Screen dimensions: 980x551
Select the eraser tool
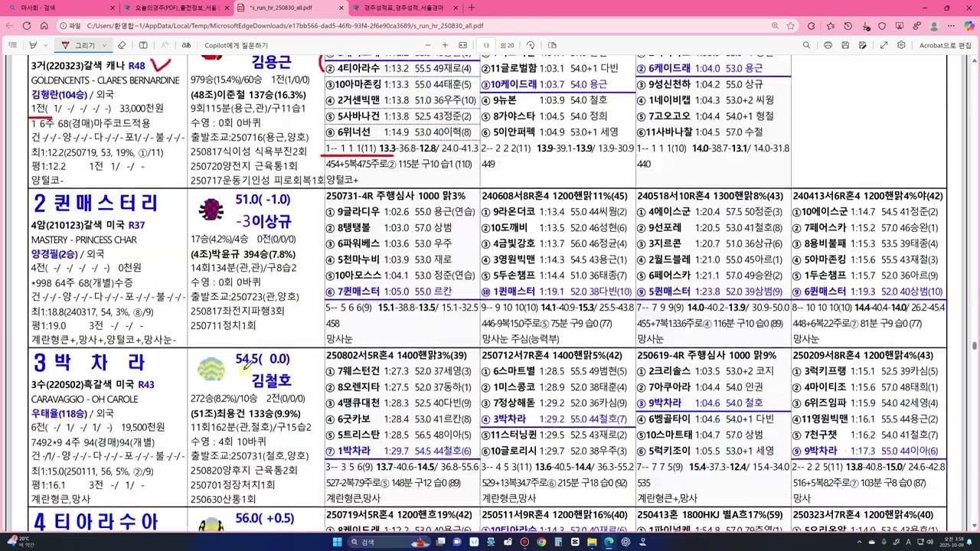tap(122, 45)
